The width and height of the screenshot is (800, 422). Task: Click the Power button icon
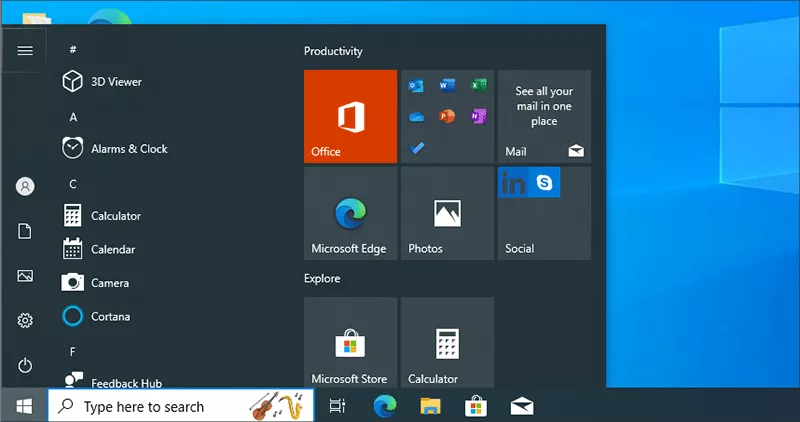click(25, 365)
